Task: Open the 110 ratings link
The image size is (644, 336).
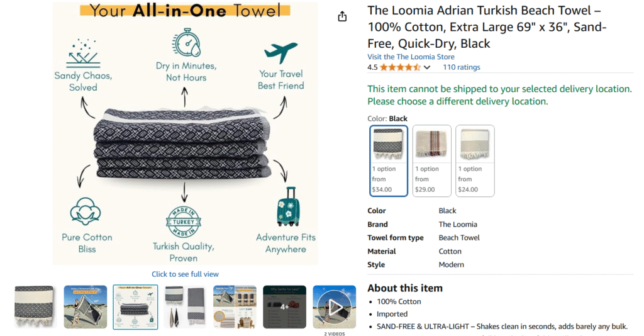Action: [x=461, y=67]
